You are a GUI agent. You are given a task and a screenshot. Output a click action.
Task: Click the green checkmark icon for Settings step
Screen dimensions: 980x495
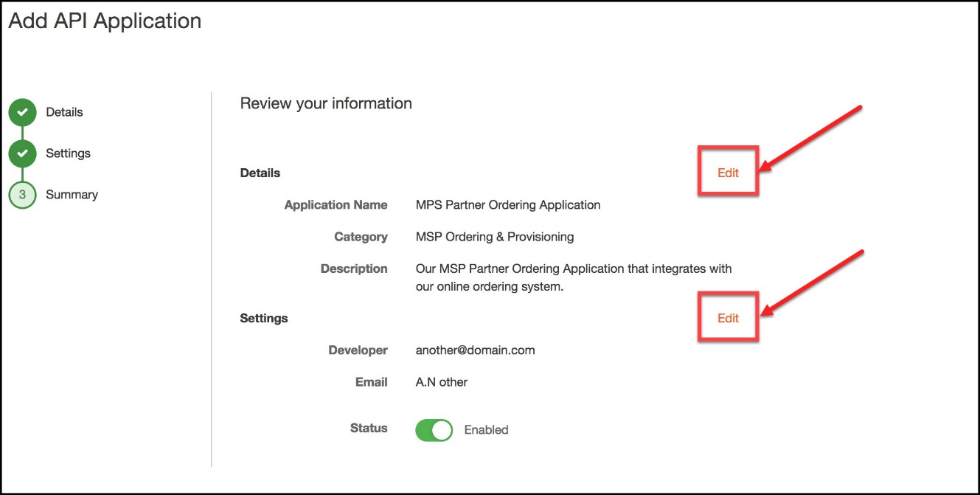22,153
